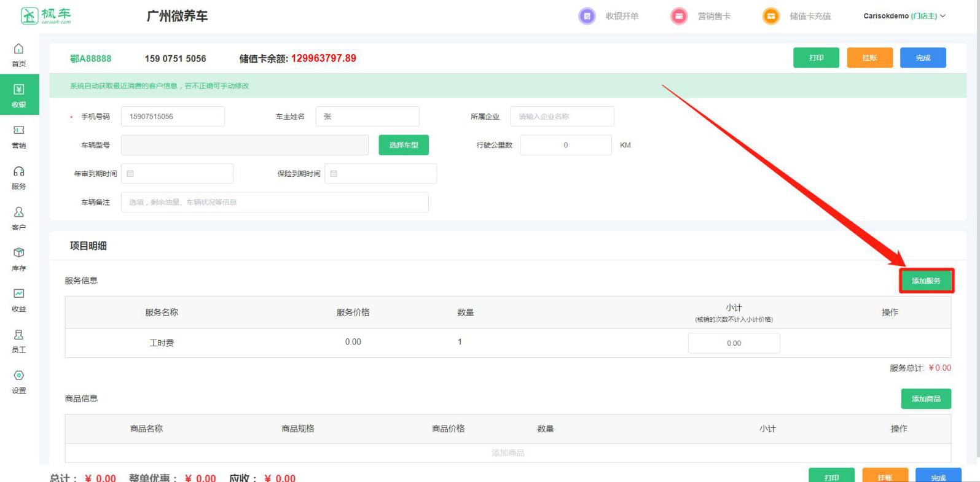Click into the 手机号码 input field
Image resolution: width=980 pixels, height=482 pixels.
pos(173,117)
